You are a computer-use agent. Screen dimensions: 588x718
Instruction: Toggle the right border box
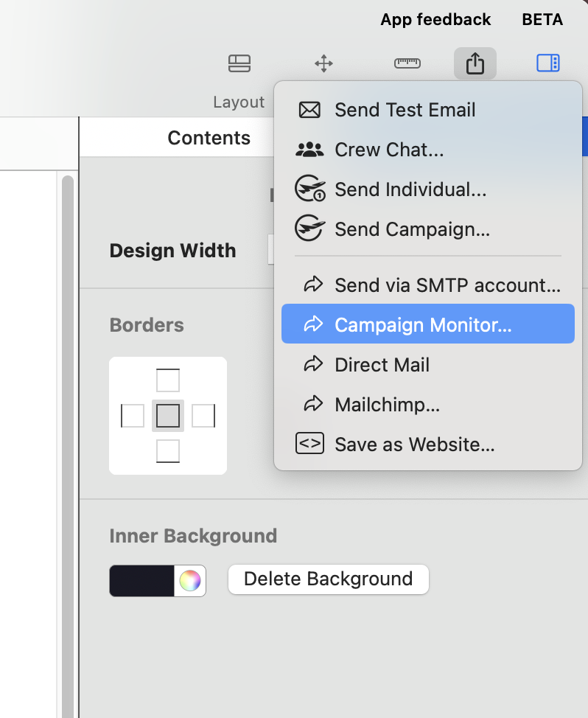203,416
